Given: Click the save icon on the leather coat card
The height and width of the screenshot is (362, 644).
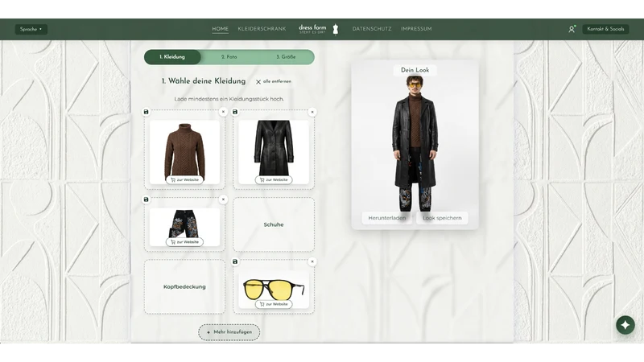Looking at the screenshot, I should click(x=235, y=112).
